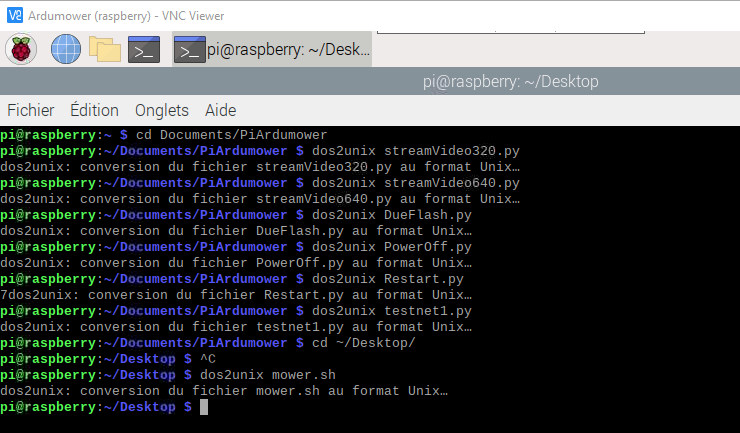Click the 'dos2unix DueFlash.py' command
This screenshot has height=433, width=740.
click(392, 215)
